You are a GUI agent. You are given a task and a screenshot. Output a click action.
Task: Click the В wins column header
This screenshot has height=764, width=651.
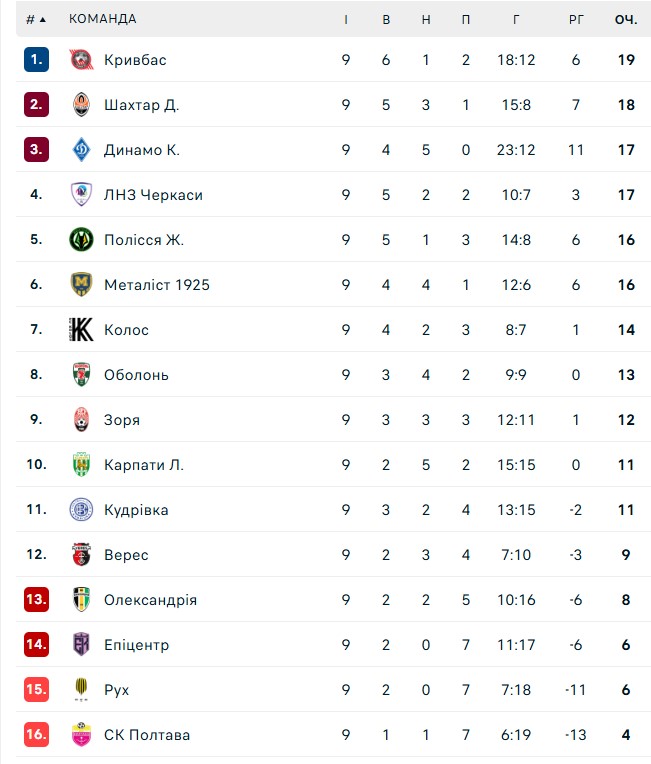click(386, 19)
